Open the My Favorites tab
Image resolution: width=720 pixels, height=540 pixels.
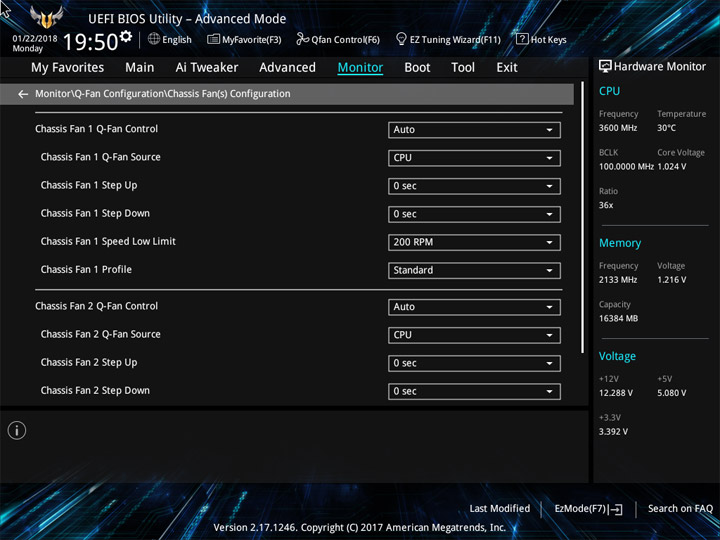point(68,68)
